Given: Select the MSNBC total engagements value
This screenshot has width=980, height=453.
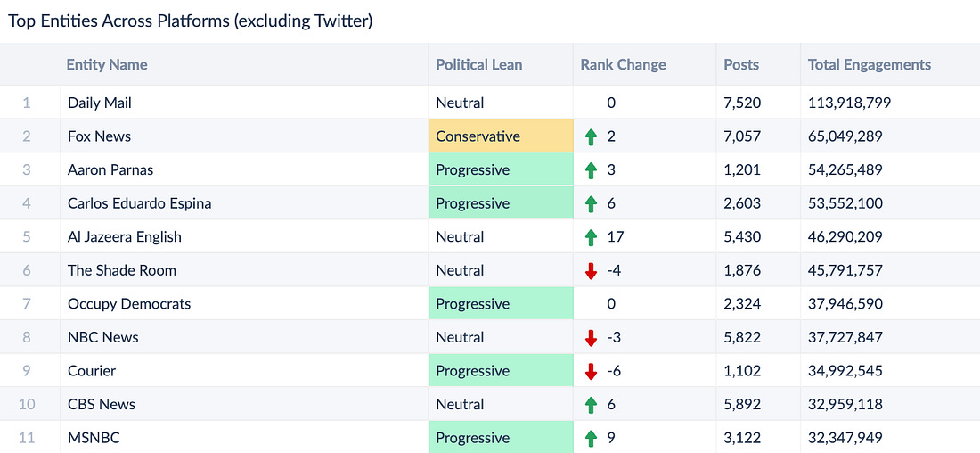Looking at the screenshot, I should (845, 438).
